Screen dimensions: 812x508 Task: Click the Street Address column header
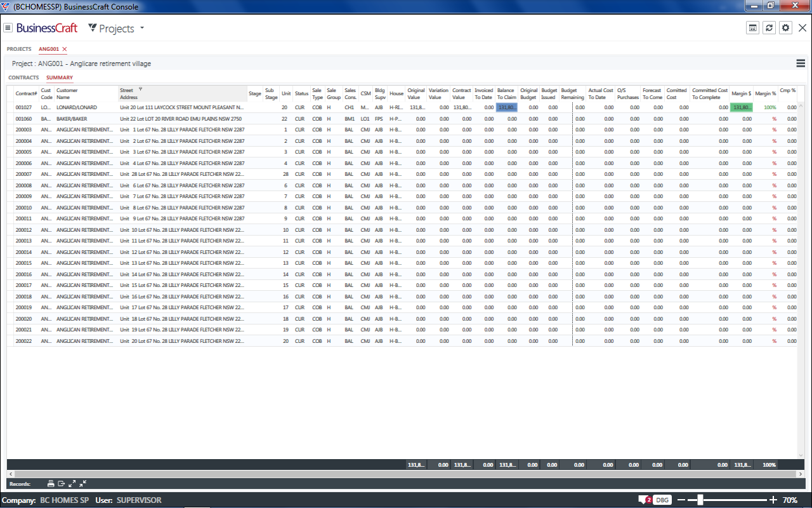point(183,93)
